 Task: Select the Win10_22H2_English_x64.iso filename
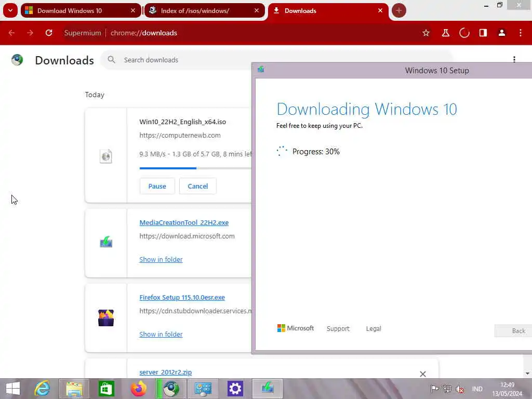(182, 122)
